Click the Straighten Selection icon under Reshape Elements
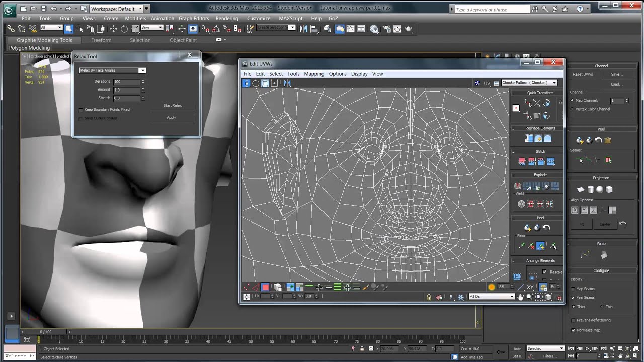This screenshot has width=644, height=362. tap(529, 139)
